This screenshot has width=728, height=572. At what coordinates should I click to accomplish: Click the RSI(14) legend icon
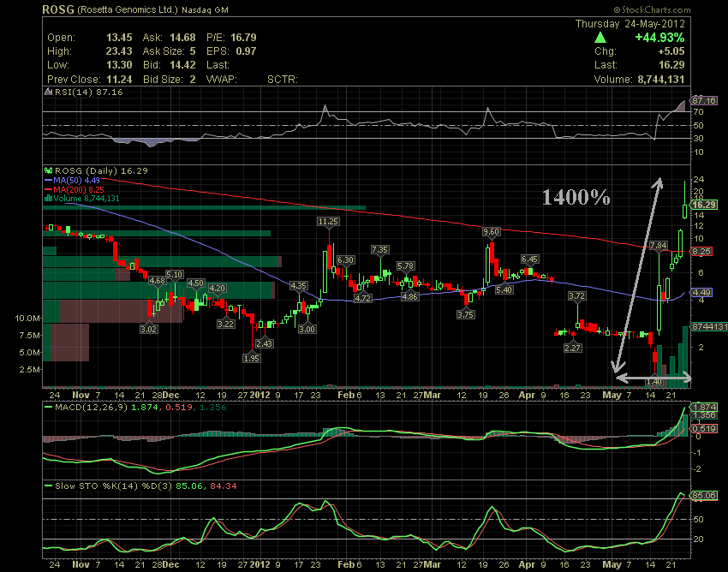(x=48, y=92)
